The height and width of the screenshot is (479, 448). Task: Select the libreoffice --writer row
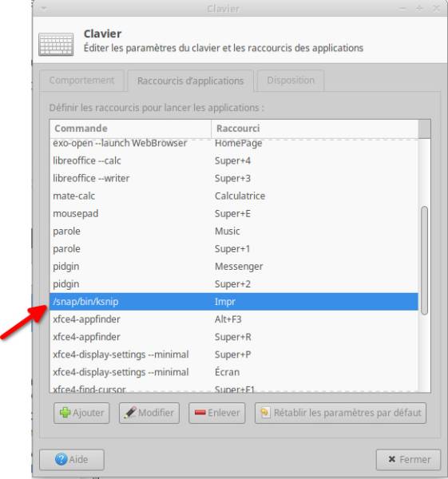[x=234, y=178]
